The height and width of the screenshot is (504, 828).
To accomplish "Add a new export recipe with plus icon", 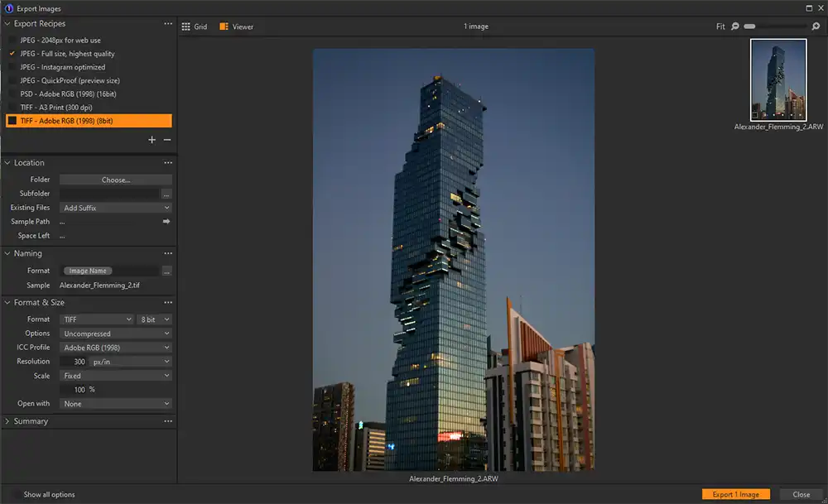I will pos(152,140).
